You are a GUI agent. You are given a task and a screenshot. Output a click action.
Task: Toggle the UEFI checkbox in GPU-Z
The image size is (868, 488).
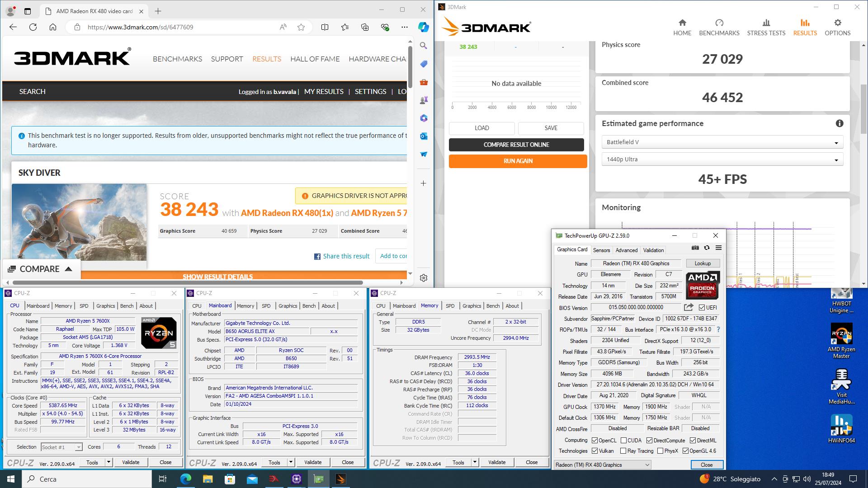(x=702, y=307)
